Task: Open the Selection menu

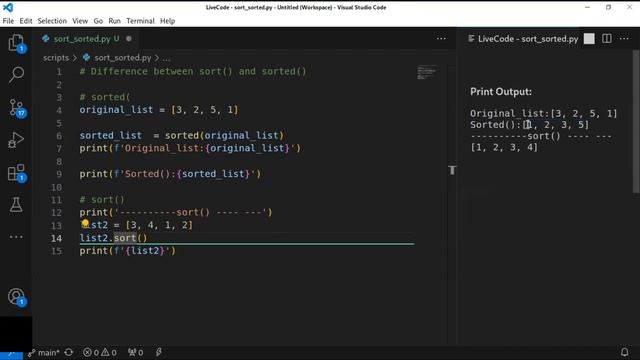Action: click(52, 21)
